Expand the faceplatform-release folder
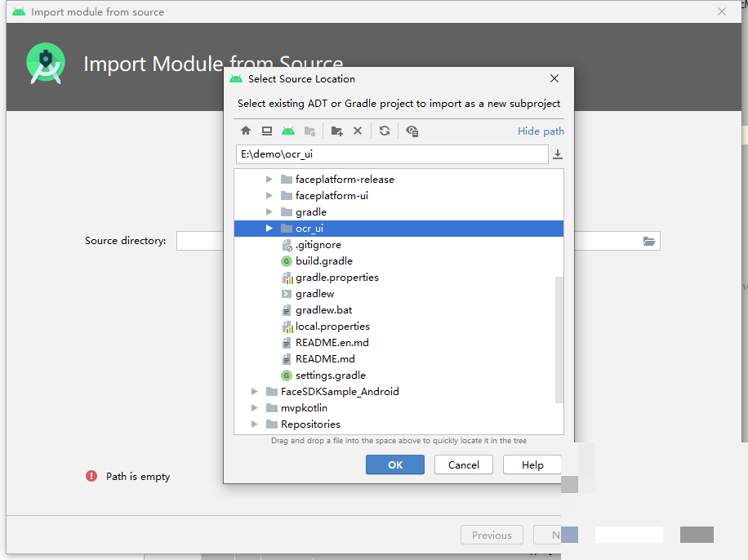Image resolution: width=748 pixels, height=560 pixels. pos(269,180)
